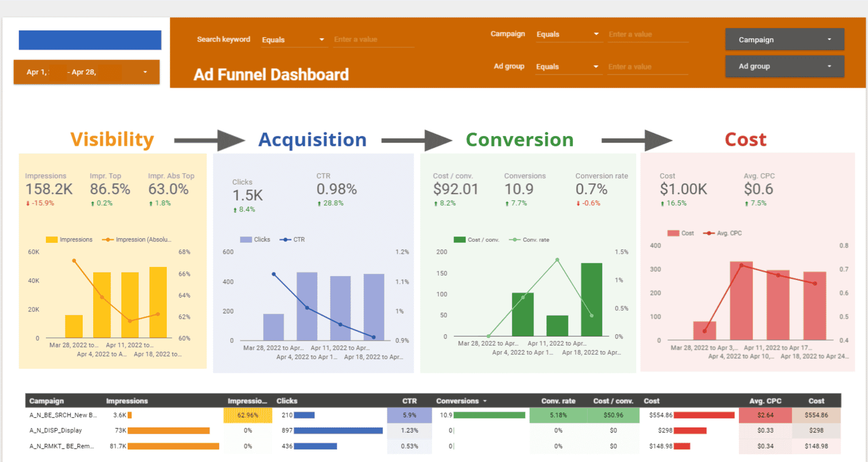This screenshot has height=462, width=868.
Task: Click the CTR column header in the table
Action: click(409, 401)
